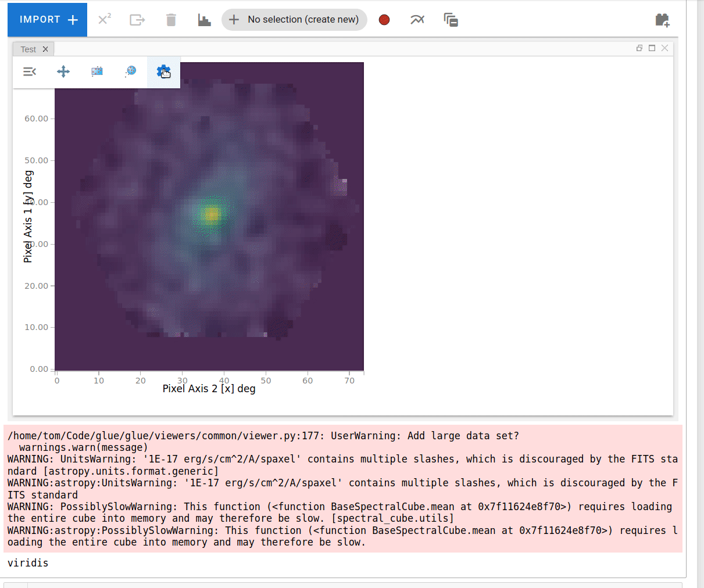Click the trash delete icon
704x588 pixels.
(171, 20)
